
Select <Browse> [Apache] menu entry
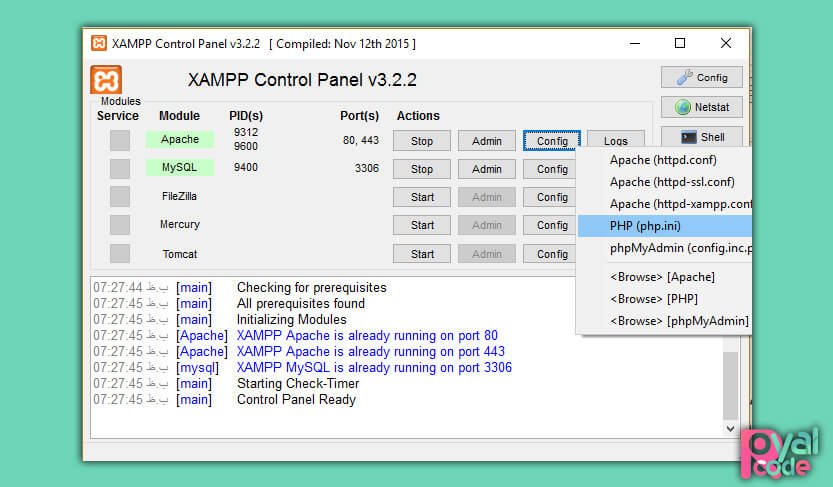[x=664, y=277]
